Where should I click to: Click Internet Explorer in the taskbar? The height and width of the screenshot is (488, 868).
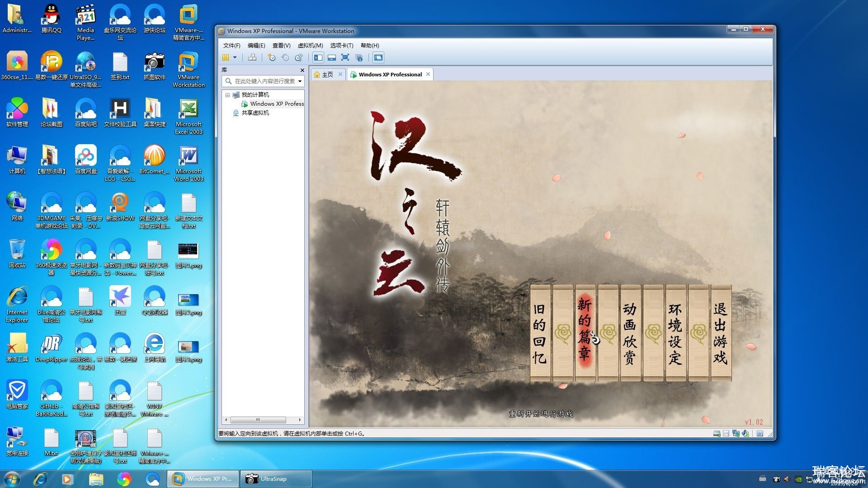point(40,479)
